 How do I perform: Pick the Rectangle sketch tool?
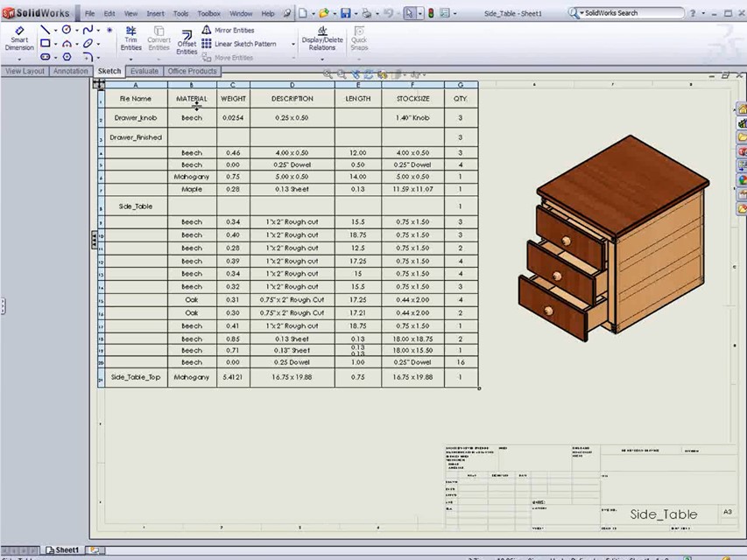pyautogui.click(x=45, y=44)
